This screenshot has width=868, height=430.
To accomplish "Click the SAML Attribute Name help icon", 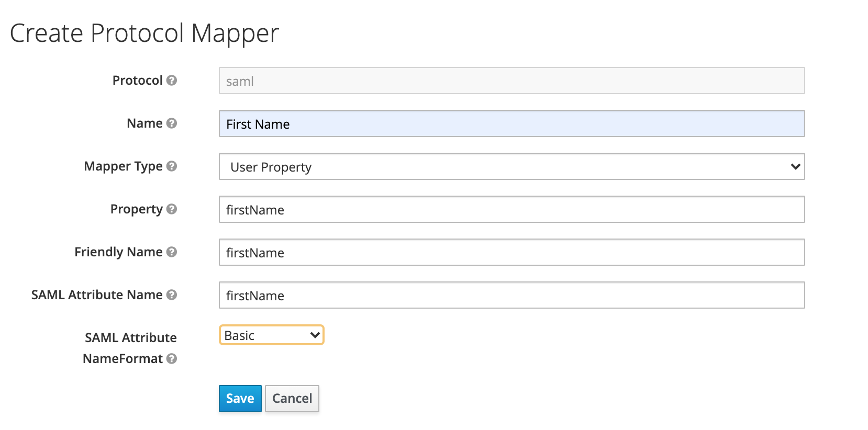I will (172, 295).
